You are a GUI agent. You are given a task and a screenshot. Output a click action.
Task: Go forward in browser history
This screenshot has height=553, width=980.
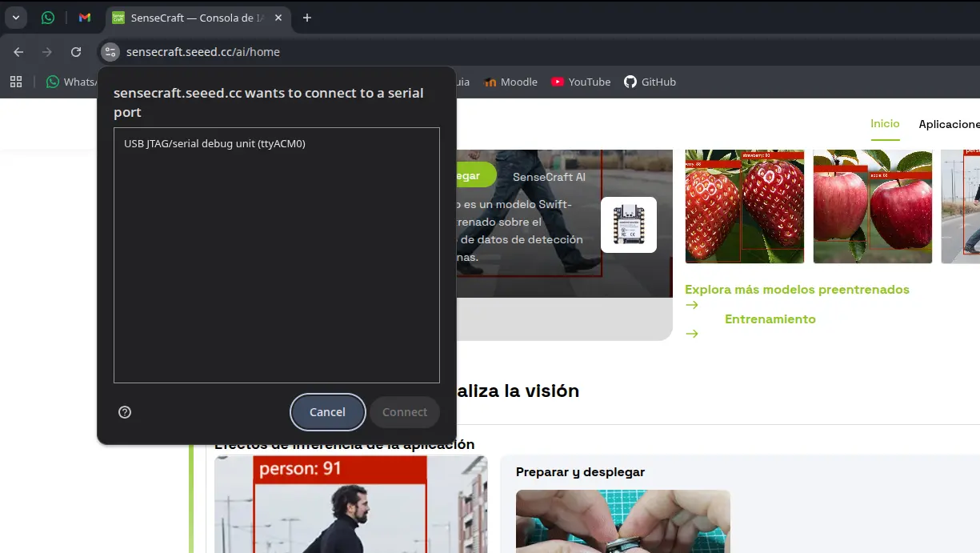(x=47, y=52)
